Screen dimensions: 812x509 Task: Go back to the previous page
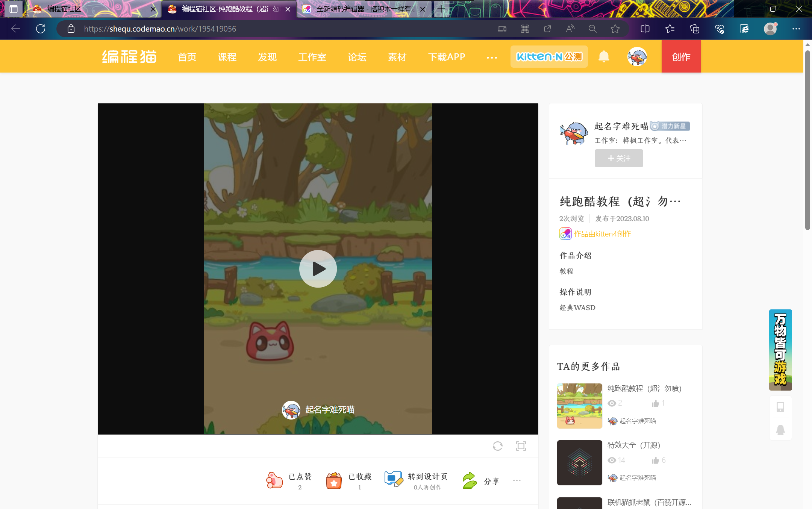pos(16,29)
